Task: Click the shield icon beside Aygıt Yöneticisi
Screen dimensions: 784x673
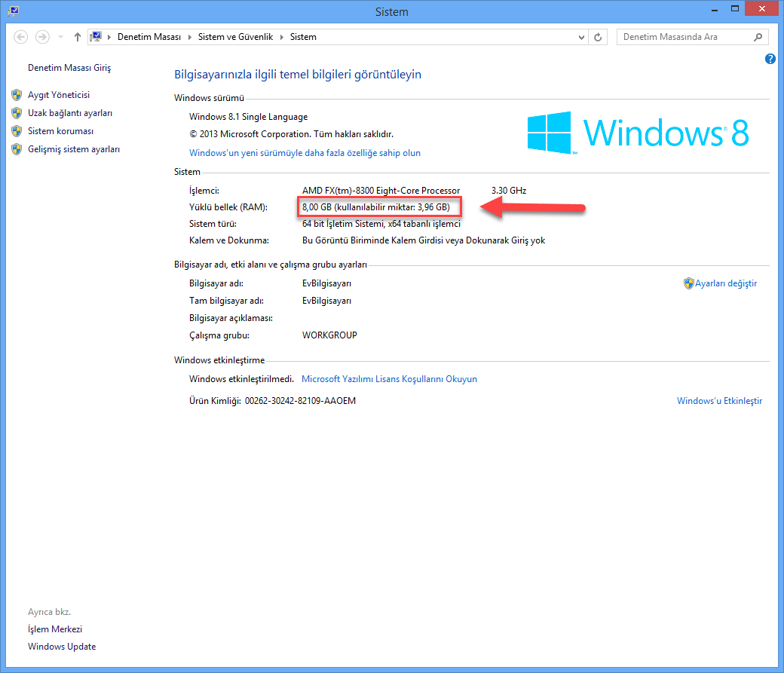Action: click(x=17, y=95)
